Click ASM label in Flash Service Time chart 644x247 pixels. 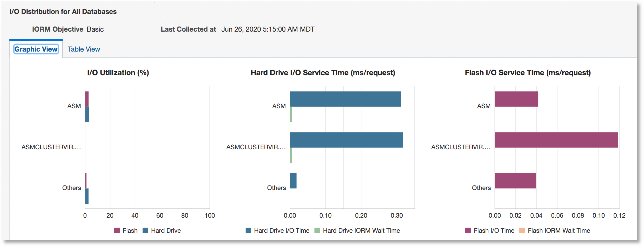click(x=484, y=106)
